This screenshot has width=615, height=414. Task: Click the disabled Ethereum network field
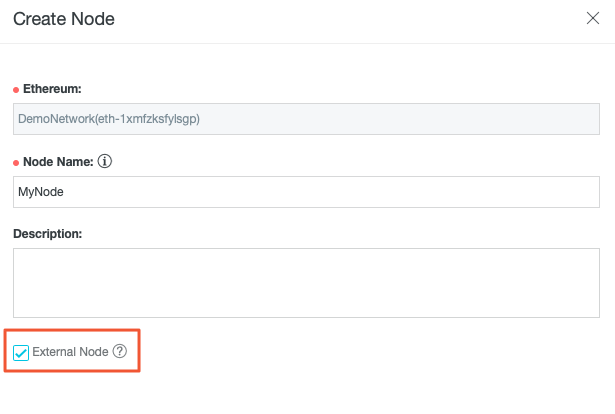coord(306,118)
